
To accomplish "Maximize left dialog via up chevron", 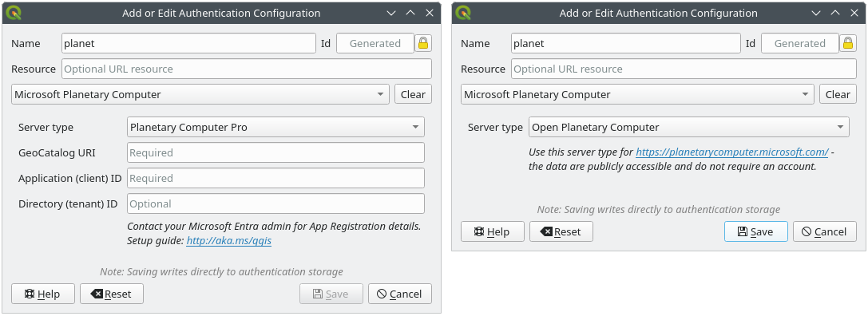I will (410, 13).
